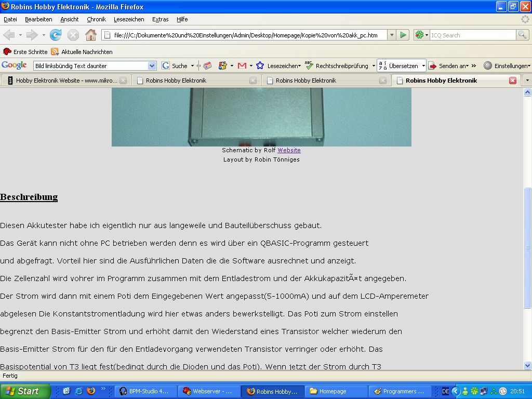Click the Beschreibung heading
The image size is (532, 399).
tap(29, 197)
